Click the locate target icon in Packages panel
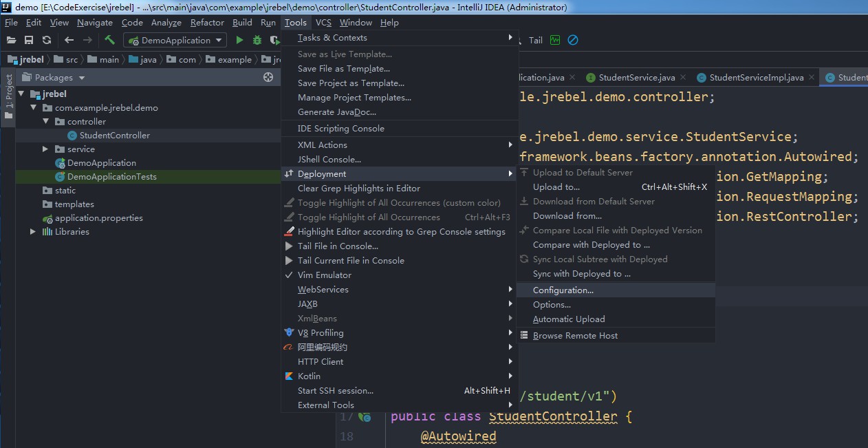The height and width of the screenshot is (448, 868). pos(268,78)
